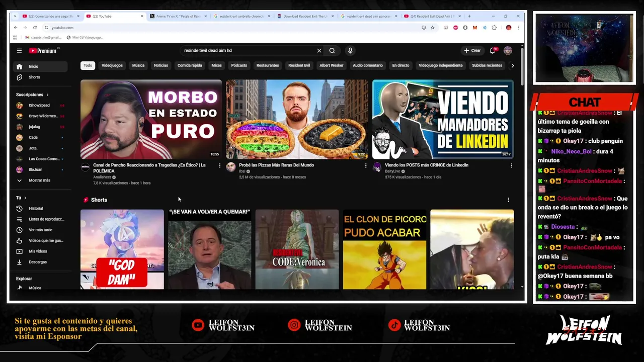644x362 pixels.
Task: Bookmark this page with the star icon
Action: pyautogui.click(x=432, y=28)
